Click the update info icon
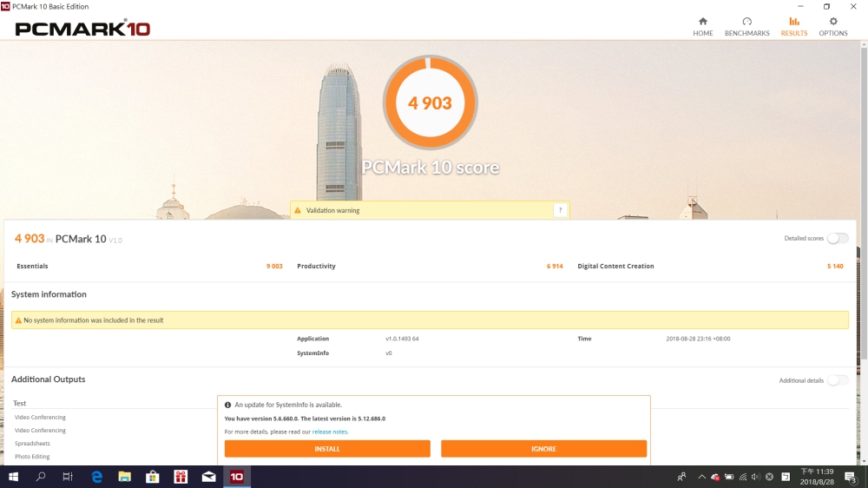868x488 pixels. (227, 405)
